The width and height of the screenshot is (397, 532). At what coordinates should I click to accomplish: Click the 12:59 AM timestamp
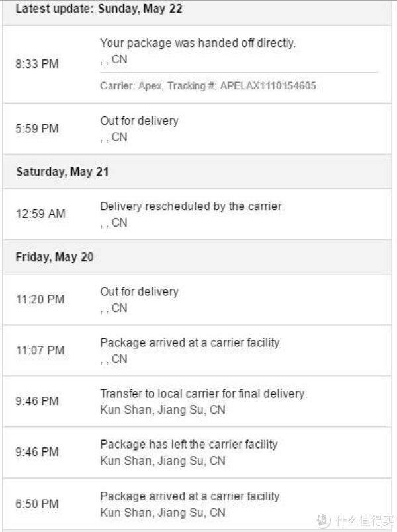40,214
